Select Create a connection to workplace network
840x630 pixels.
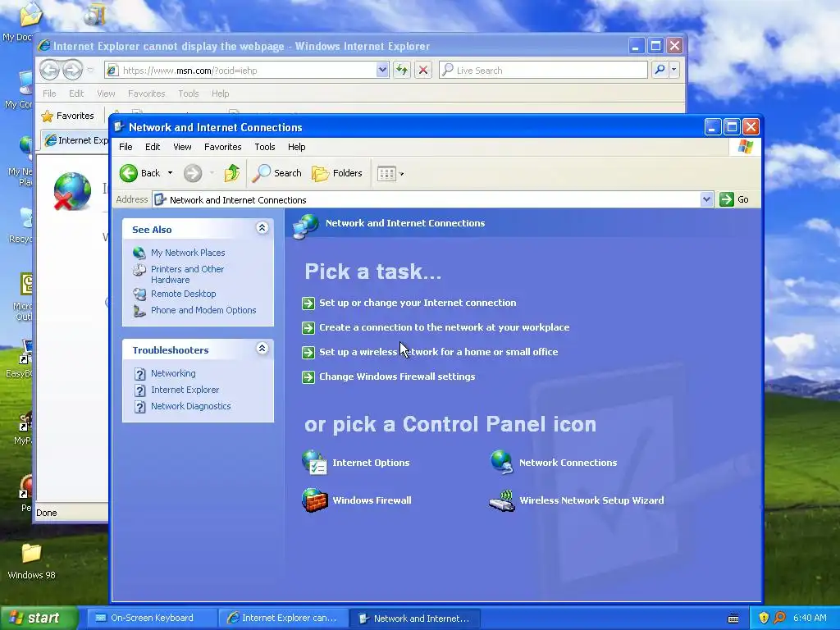[444, 327]
